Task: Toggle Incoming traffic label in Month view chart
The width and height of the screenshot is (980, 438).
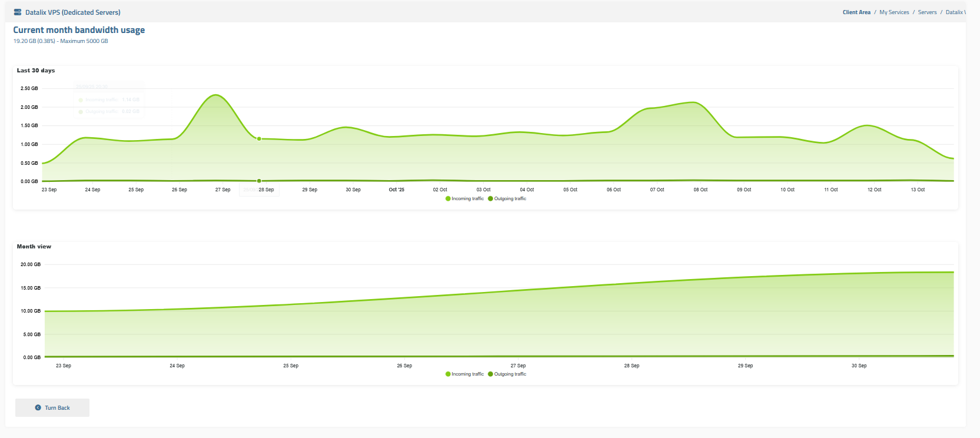Action: (467, 374)
